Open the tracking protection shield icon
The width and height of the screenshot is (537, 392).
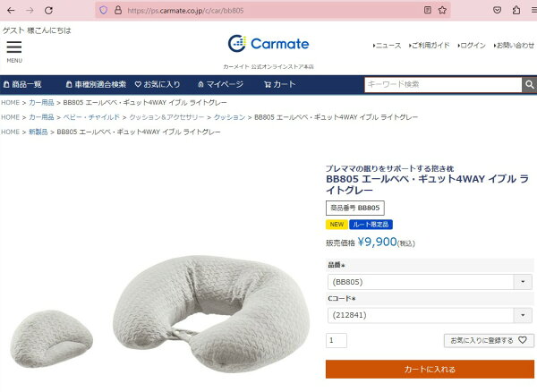104,10
